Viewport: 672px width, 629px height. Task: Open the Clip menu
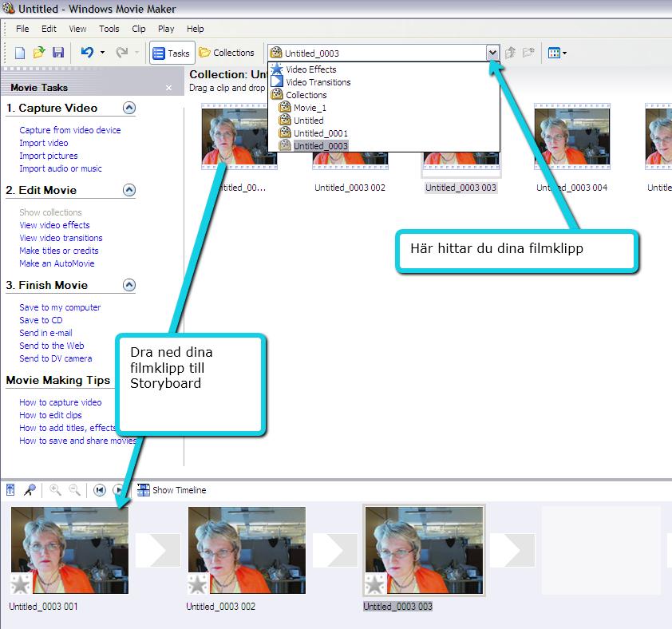point(138,29)
